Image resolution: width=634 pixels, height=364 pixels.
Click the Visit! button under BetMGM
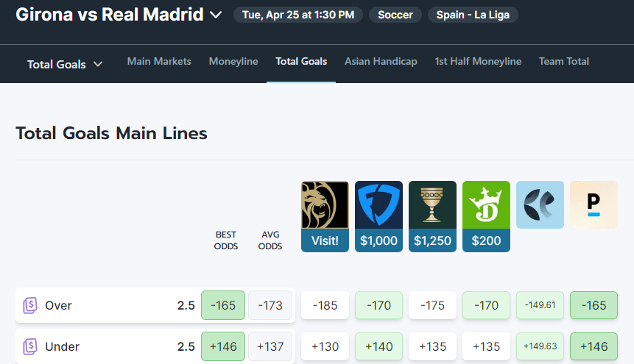325,240
